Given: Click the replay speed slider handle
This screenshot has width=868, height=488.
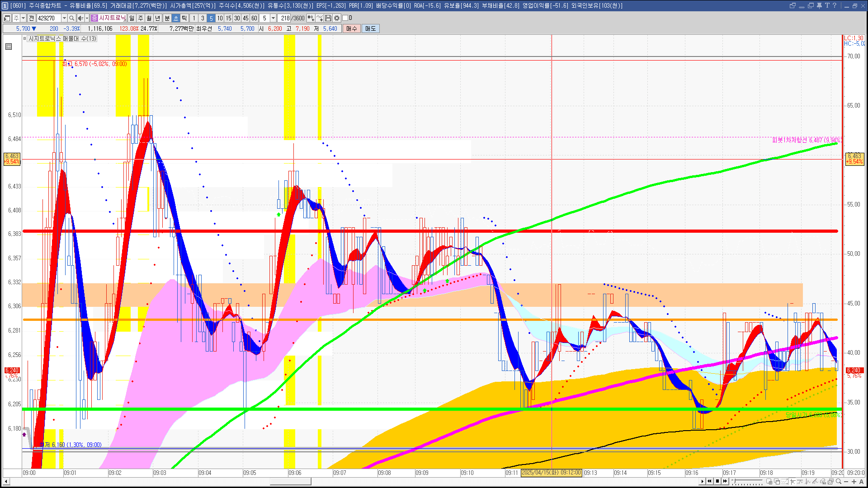Looking at the screenshot, I should click(x=734, y=481).
